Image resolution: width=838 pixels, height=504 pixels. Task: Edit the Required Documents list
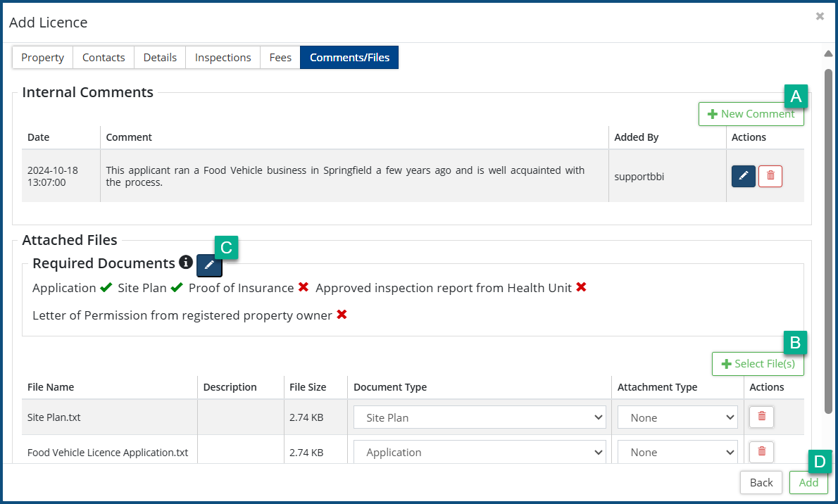[x=209, y=265]
